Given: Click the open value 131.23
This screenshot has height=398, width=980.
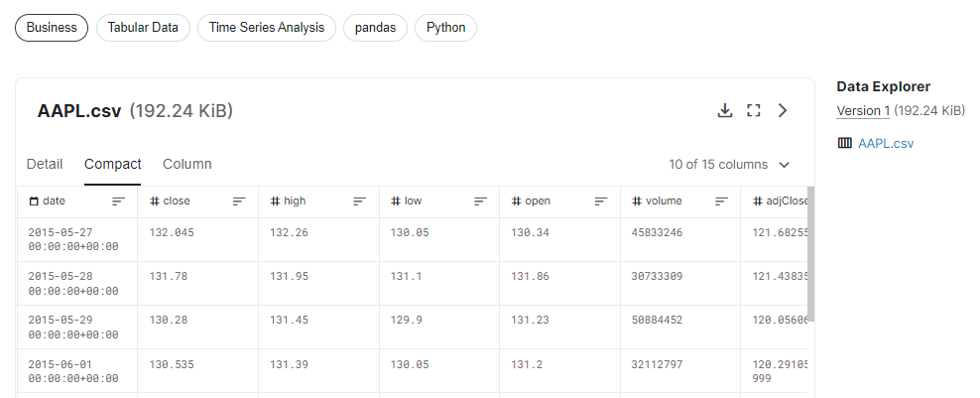Looking at the screenshot, I should click(530, 321).
